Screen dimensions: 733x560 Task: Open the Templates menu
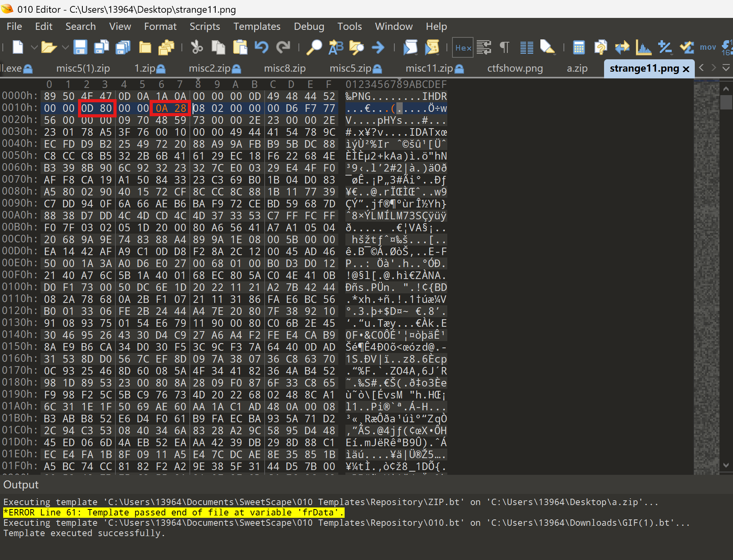click(x=257, y=27)
